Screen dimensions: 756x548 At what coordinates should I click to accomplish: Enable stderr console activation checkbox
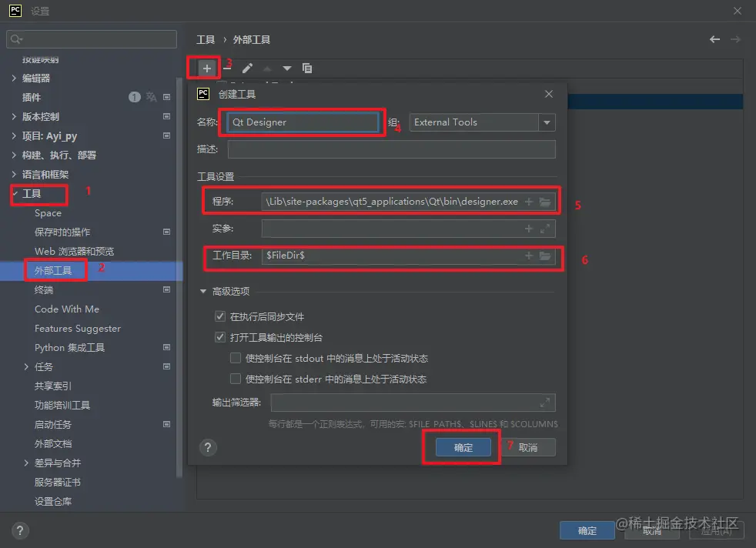tap(236, 379)
